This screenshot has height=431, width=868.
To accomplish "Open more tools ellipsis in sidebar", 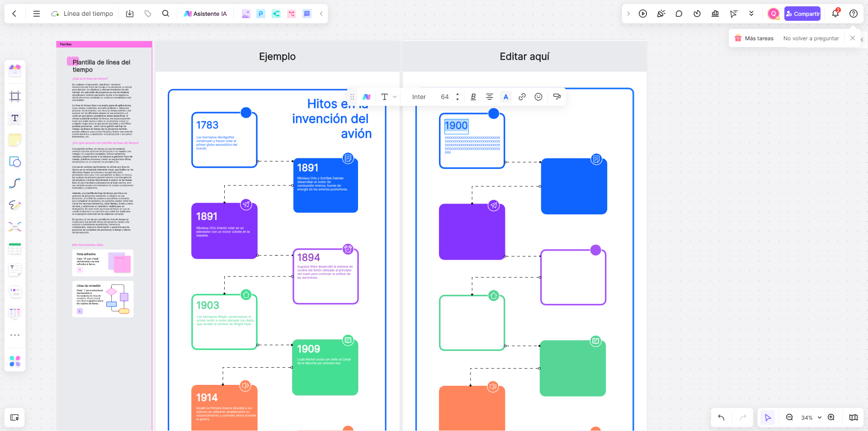I will tap(15, 335).
